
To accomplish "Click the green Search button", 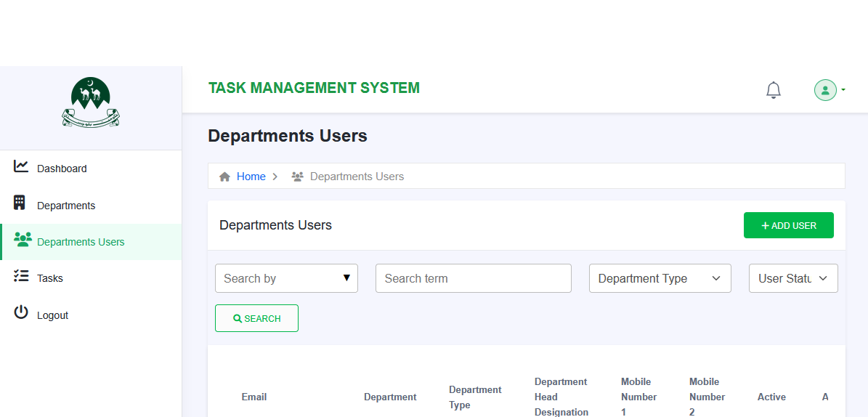I will click(256, 318).
